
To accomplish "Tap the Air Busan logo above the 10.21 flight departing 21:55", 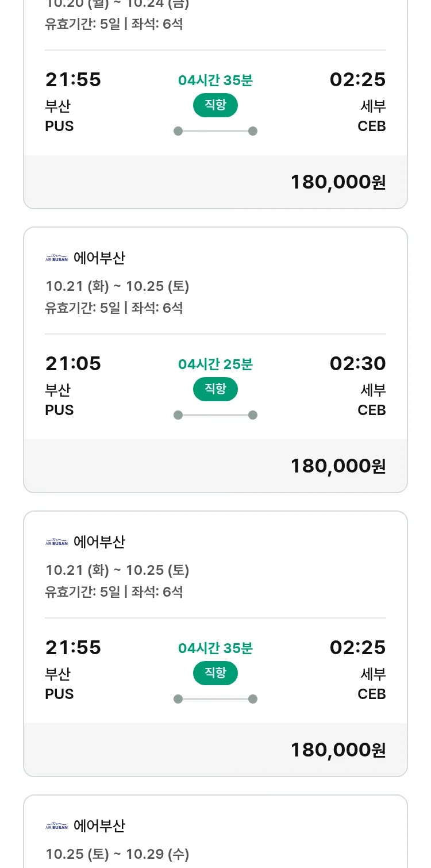I will pyautogui.click(x=56, y=542).
